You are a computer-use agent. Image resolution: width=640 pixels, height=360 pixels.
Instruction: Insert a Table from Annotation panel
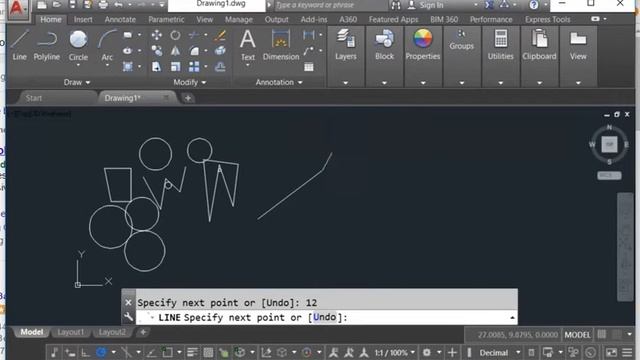coord(309,67)
